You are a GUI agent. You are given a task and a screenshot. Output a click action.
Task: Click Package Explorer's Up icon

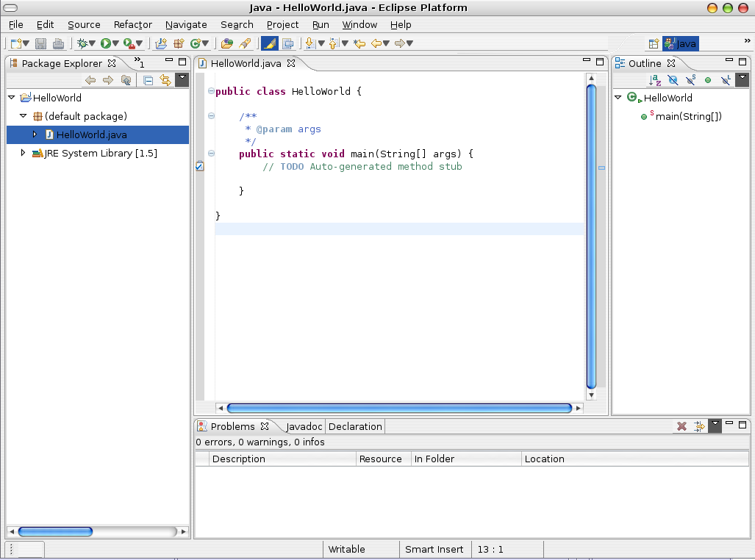point(126,80)
